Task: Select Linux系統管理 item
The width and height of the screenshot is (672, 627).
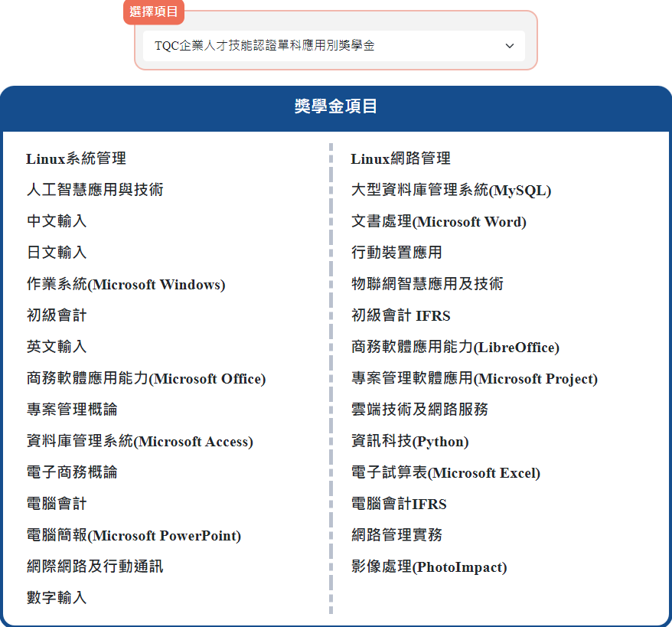Action: point(76,158)
